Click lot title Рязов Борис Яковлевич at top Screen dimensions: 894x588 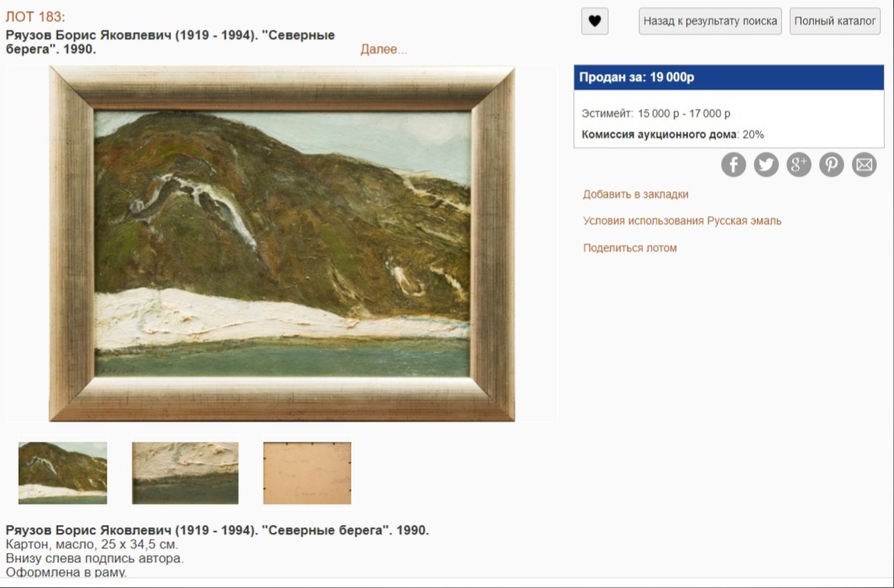coord(170,42)
